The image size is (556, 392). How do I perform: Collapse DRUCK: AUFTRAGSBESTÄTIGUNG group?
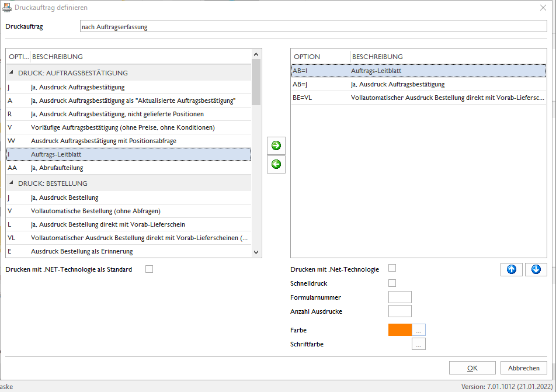pyautogui.click(x=11, y=72)
